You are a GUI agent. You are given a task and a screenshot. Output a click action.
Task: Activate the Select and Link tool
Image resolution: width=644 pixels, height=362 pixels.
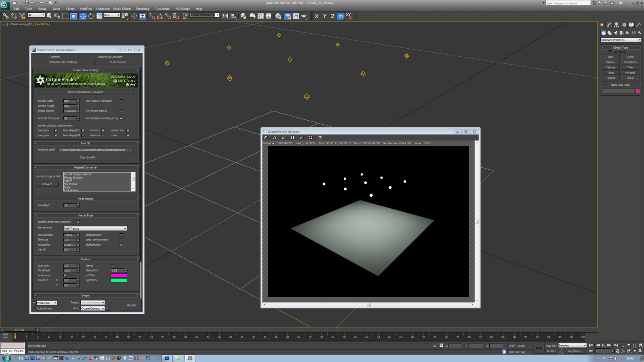(6, 16)
